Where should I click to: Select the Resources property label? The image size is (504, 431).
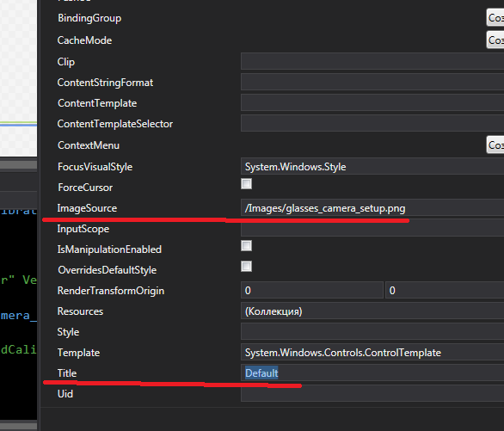80,311
